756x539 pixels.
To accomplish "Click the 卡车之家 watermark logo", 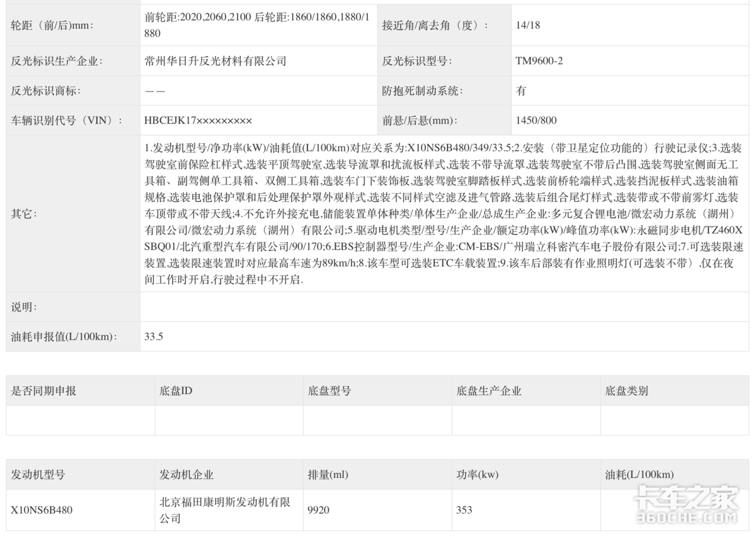I will point(687,497).
